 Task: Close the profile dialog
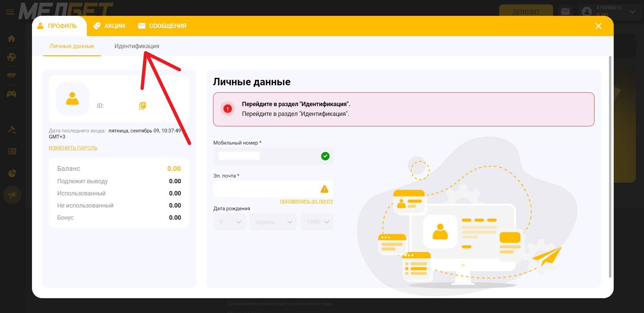point(598,26)
